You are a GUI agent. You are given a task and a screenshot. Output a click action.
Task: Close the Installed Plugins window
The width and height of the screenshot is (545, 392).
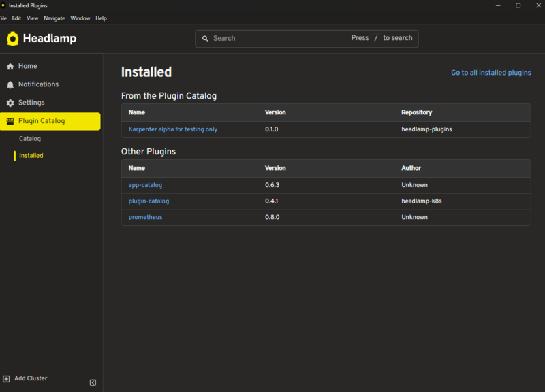coord(538,5)
